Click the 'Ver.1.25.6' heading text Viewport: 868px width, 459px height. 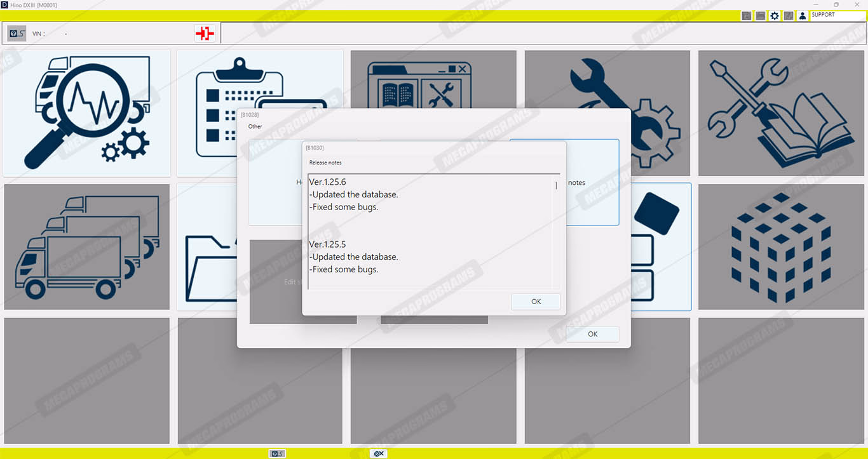(x=328, y=182)
